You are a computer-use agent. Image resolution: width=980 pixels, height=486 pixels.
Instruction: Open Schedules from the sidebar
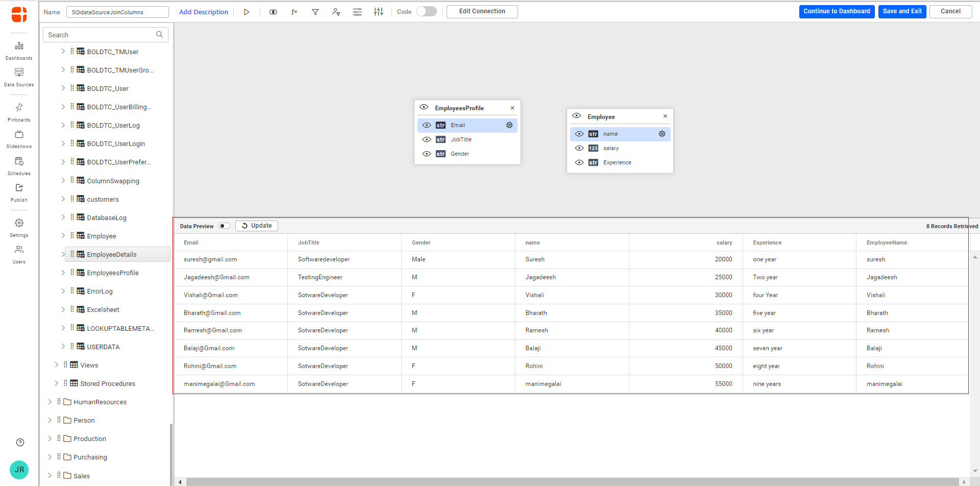pyautogui.click(x=19, y=164)
